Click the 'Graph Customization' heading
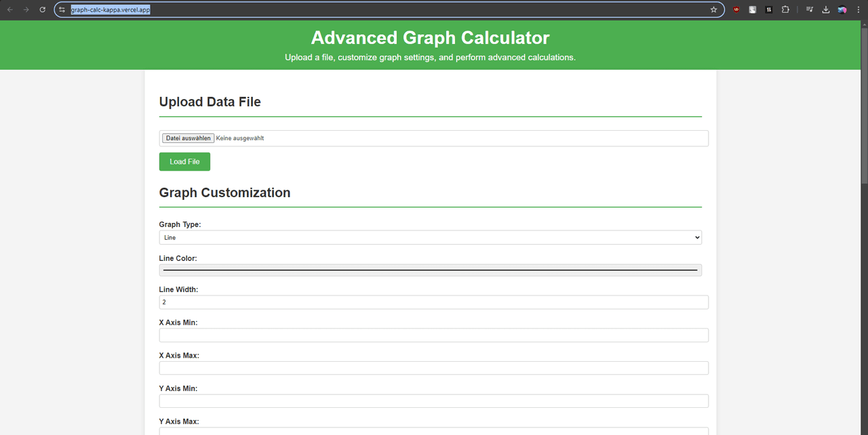Screen dimensions: 868x435 pyautogui.click(x=225, y=192)
